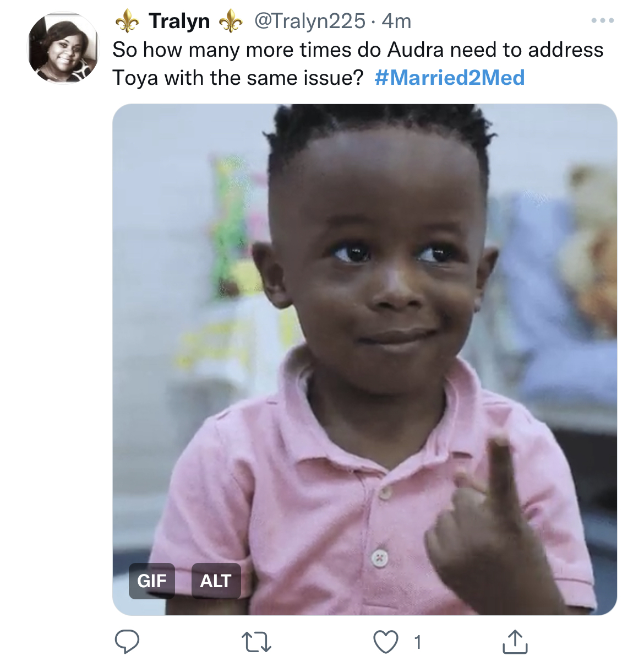Screen dimensions: 644x661
Task: Retweet this post using the arrows icon
Action: [256, 642]
